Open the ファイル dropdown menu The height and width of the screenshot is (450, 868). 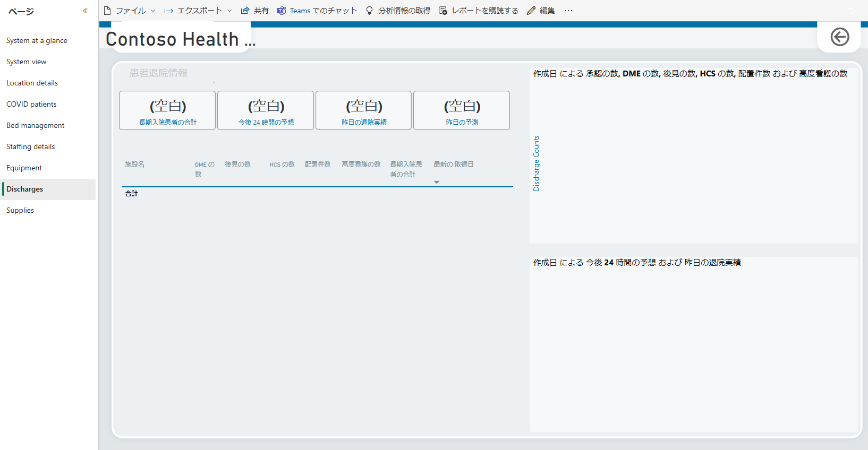coord(130,11)
